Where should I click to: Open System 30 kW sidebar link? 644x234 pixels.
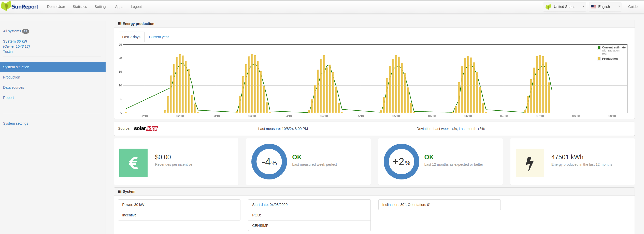pos(15,41)
